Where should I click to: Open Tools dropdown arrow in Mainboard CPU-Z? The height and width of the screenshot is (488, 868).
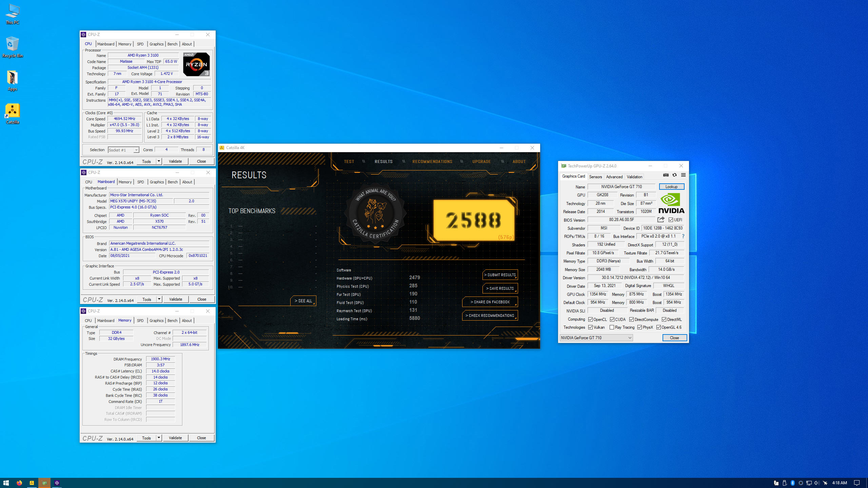(x=159, y=299)
